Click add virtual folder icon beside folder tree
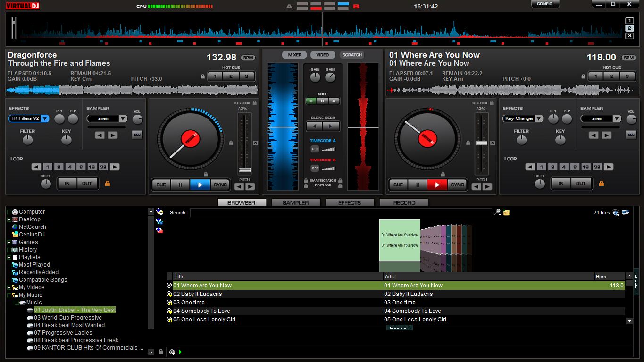Image resolution: width=644 pixels, height=362 pixels. coord(159,212)
